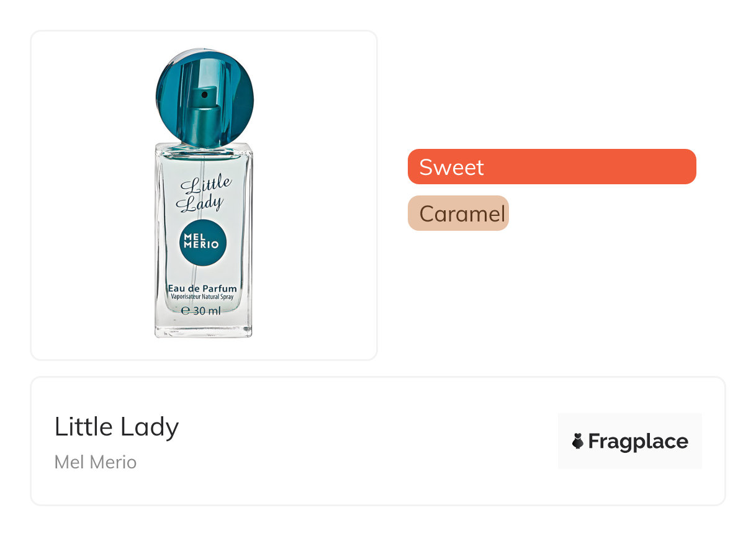The height and width of the screenshot is (536, 756).
Task: Click the bottle's glass shoulder below the cap
Action: (x=204, y=150)
